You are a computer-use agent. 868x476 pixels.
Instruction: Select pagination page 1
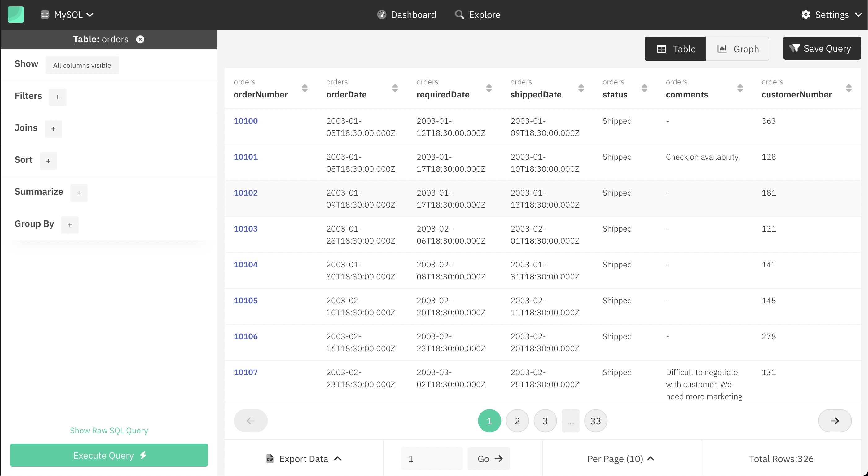point(489,421)
